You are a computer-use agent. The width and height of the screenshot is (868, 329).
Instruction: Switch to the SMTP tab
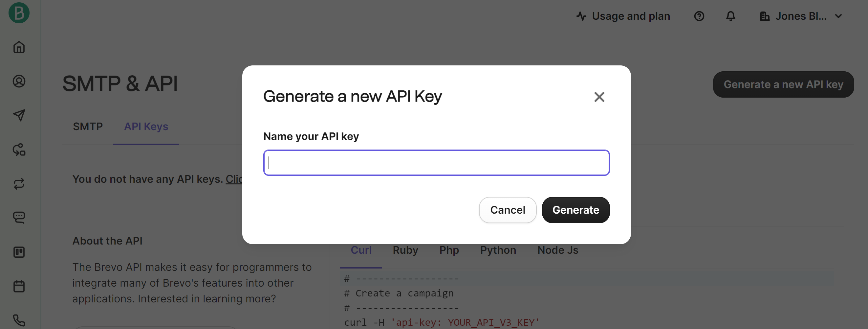(88, 127)
